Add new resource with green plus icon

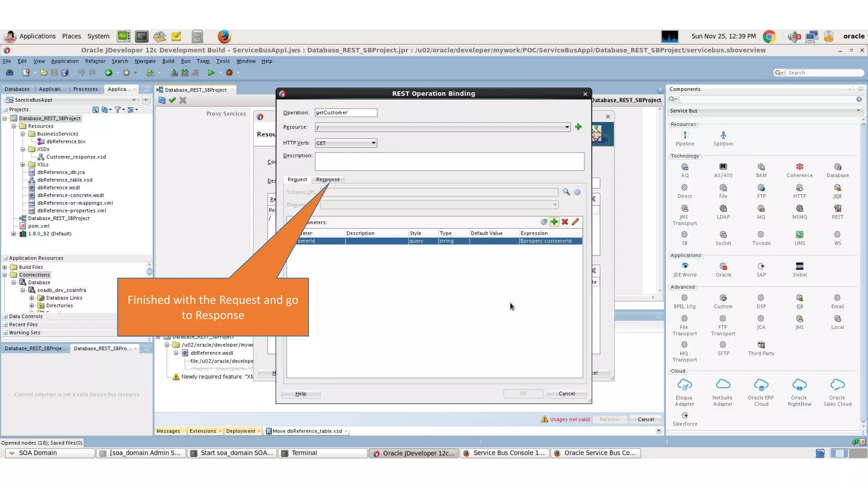coord(578,127)
